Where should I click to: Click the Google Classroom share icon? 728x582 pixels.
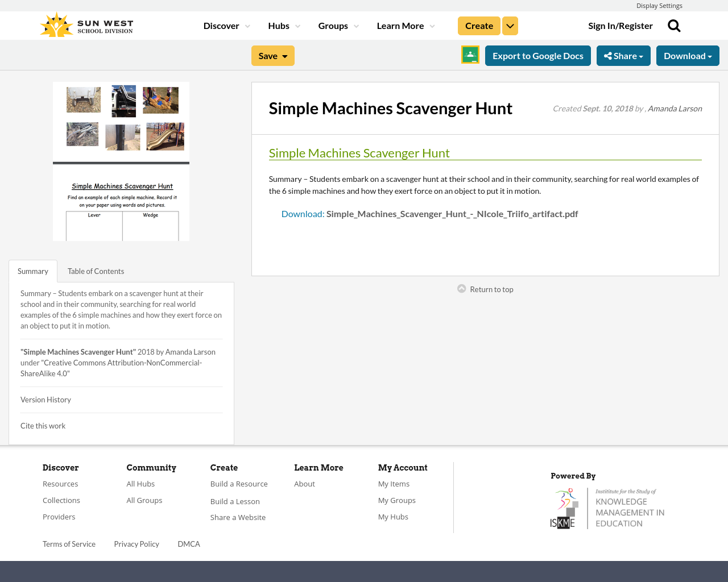(470, 55)
